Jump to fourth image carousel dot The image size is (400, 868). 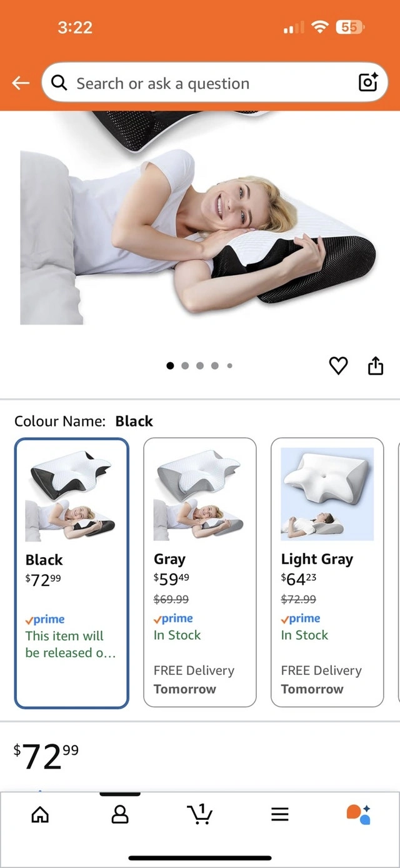(x=215, y=366)
